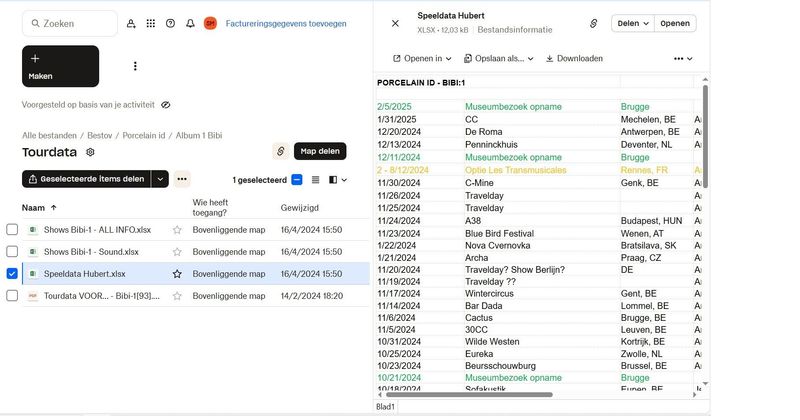Open Tourdata folder settings gear
Image resolution: width=800 pixels, height=420 pixels.
click(90, 152)
